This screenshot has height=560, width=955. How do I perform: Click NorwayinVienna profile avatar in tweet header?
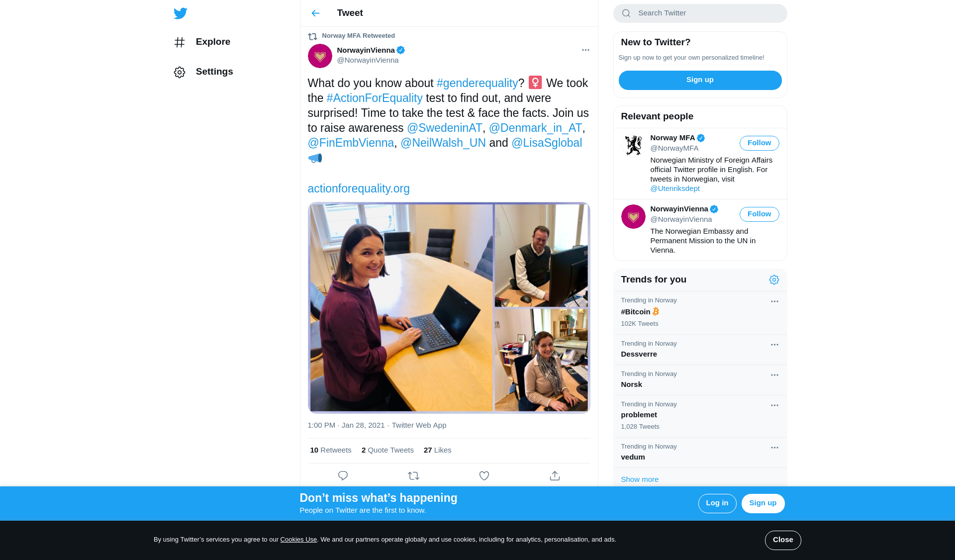click(x=320, y=56)
